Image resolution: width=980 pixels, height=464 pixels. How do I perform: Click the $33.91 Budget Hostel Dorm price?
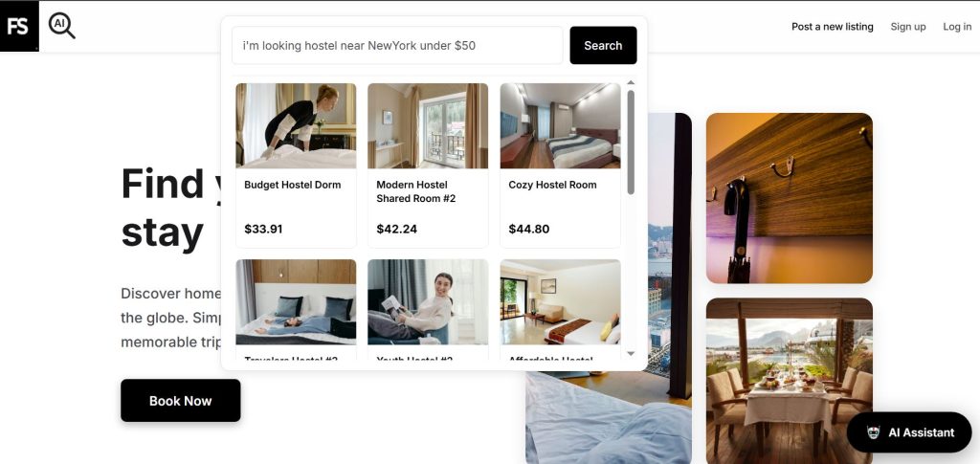pyautogui.click(x=263, y=230)
